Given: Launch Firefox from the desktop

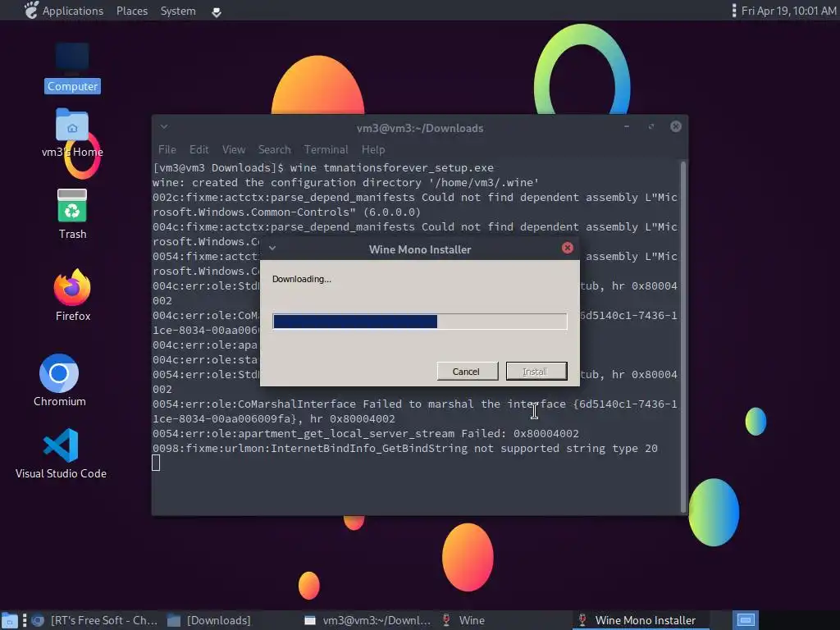Looking at the screenshot, I should [x=72, y=294].
